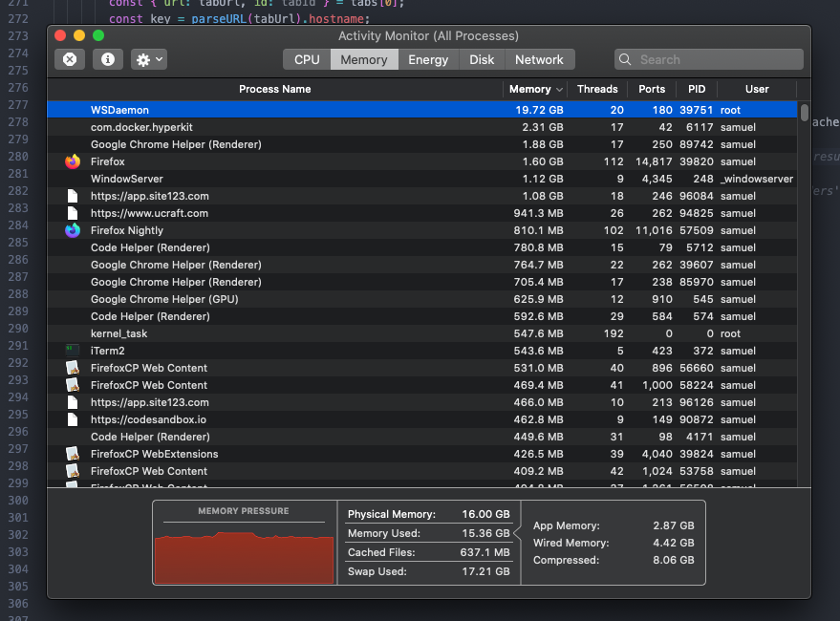Open the process info (i) toolbar button
Screen dimensions: 840x621
tap(108, 59)
